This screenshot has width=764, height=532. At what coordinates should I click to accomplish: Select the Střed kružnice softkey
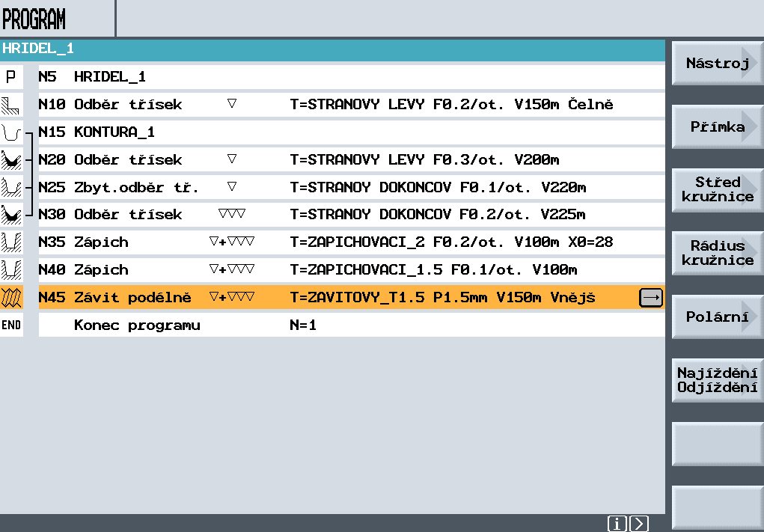tap(717, 190)
